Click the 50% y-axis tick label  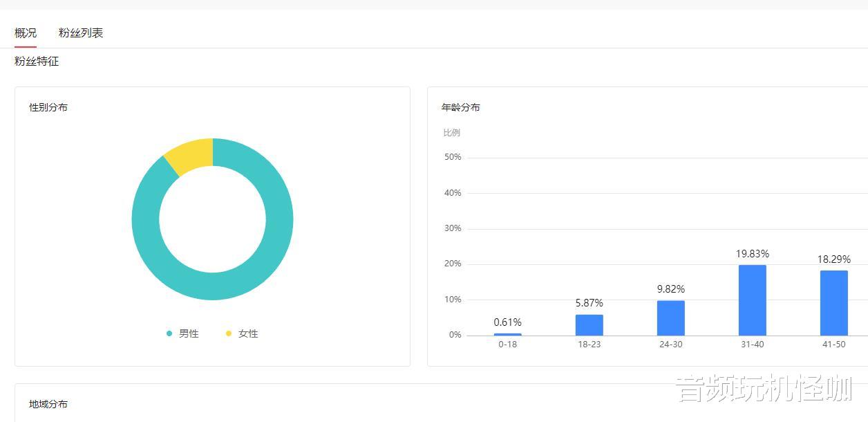click(453, 157)
